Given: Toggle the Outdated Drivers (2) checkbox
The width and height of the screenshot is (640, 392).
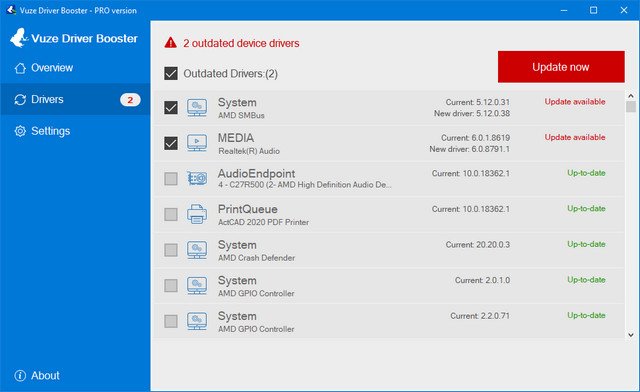Looking at the screenshot, I should coord(171,74).
